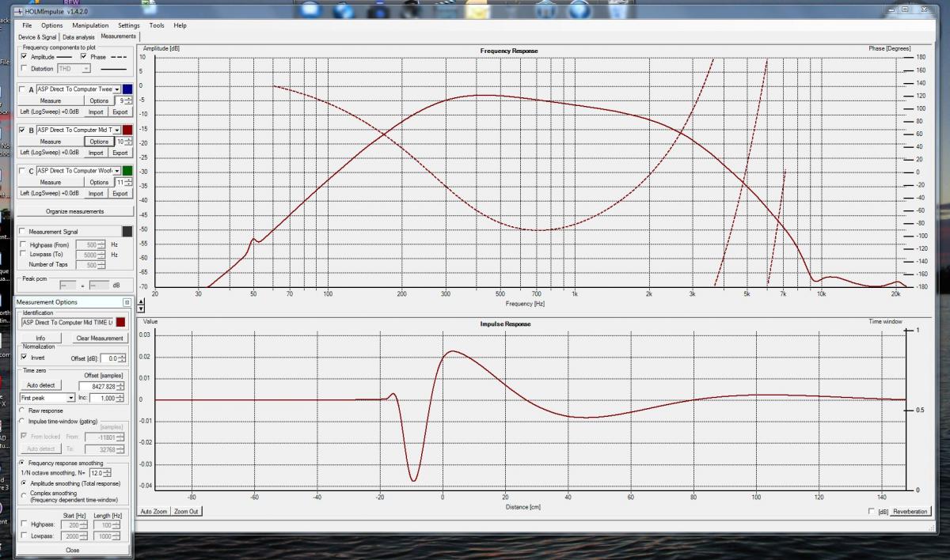This screenshot has height=560, width=950.
Task: Enable Highpass (From) filter checkbox
Action: click(x=22, y=245)
